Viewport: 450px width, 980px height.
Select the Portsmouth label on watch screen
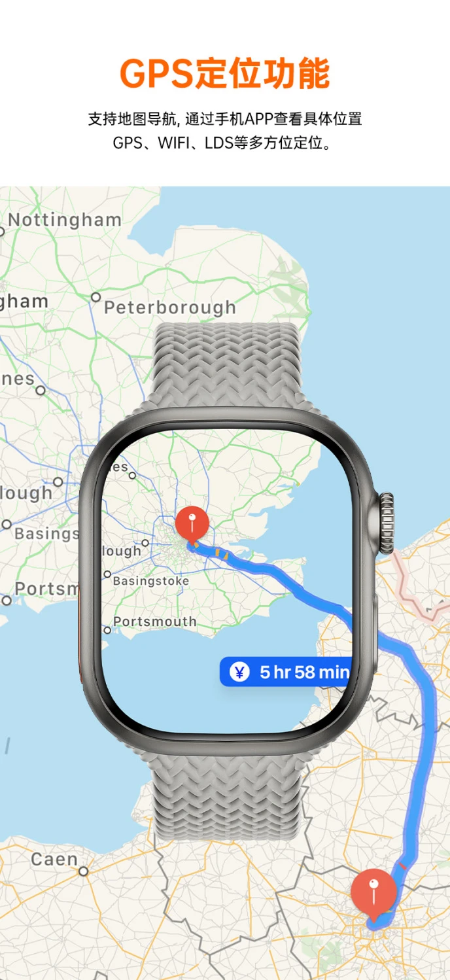(154, 621)
